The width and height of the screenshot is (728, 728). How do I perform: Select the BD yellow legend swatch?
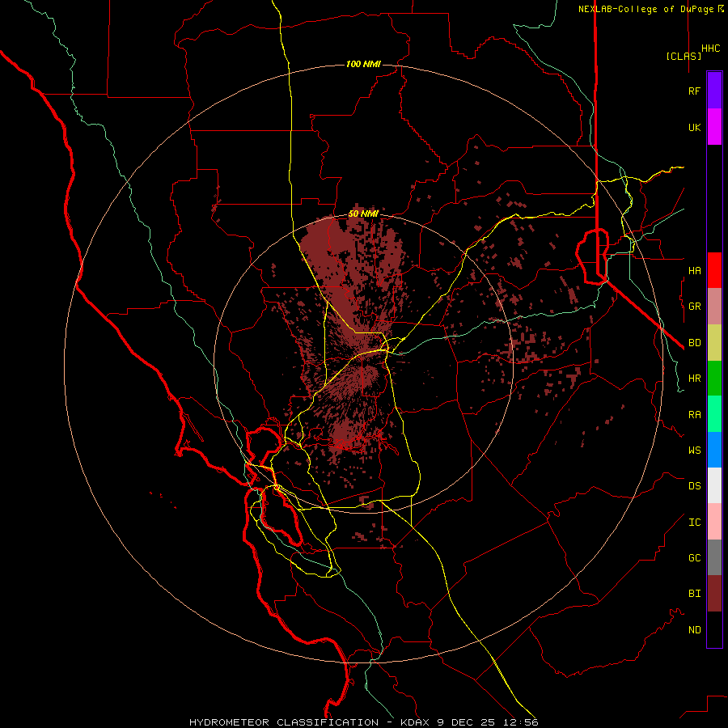pyautogui.click(x=714, y=343)
